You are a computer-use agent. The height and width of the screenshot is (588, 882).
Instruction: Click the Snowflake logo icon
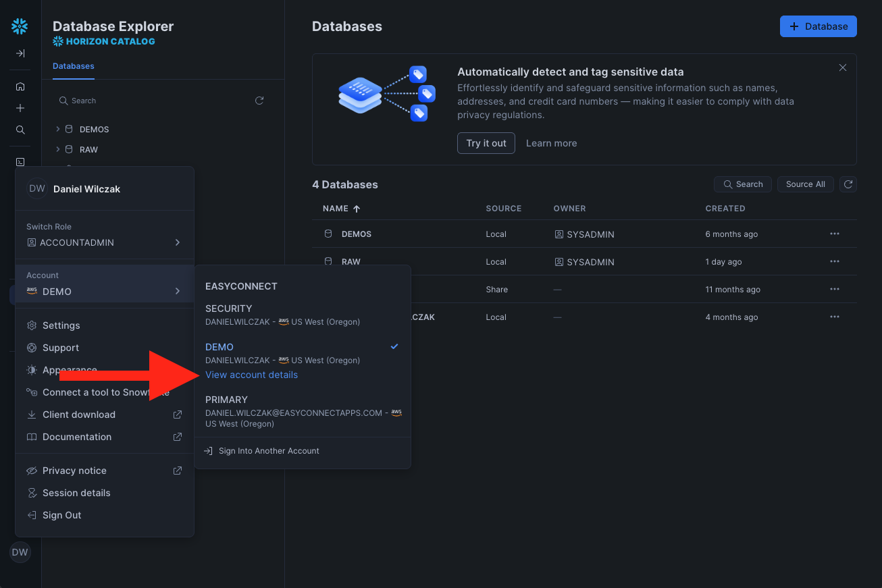(20, 26)
